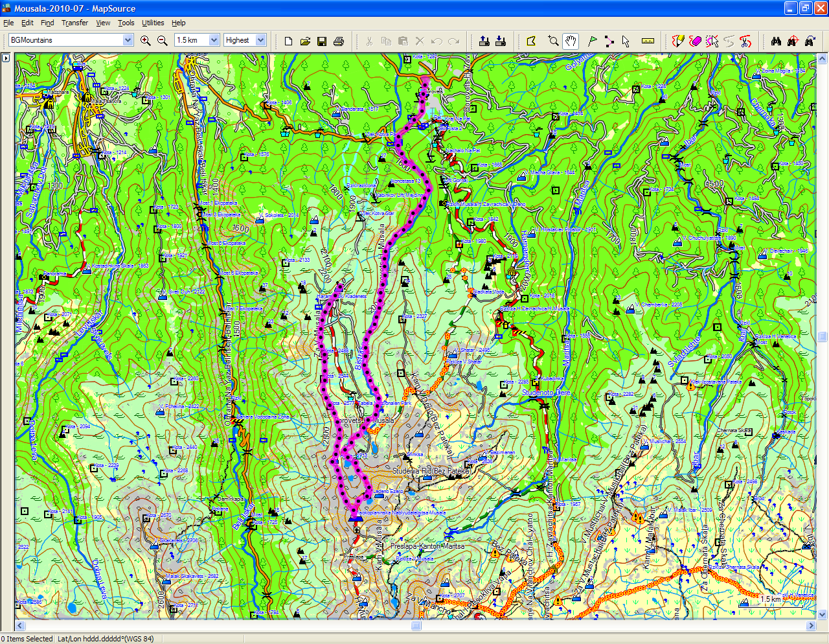829x644 pixels.
Task: Open the 1.5 km zoom scale dropdown
Action: (x=214, y=40)
